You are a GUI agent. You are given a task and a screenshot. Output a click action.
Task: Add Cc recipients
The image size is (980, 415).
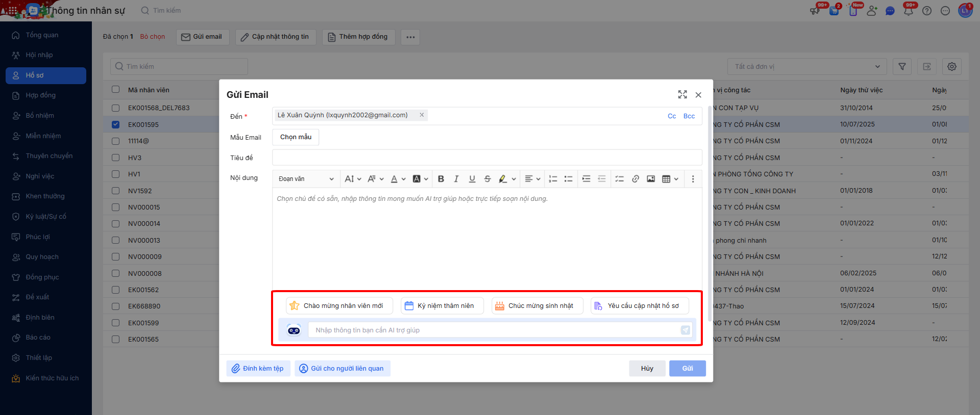(x=672, y=116)
